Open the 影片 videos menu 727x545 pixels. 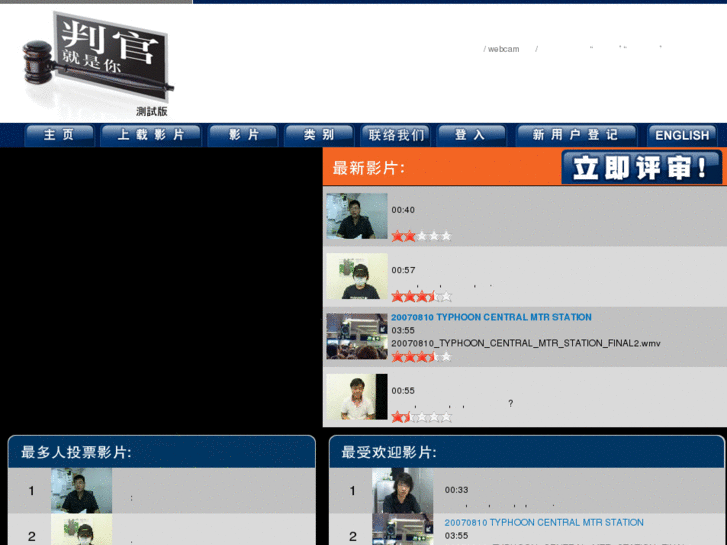243,135
